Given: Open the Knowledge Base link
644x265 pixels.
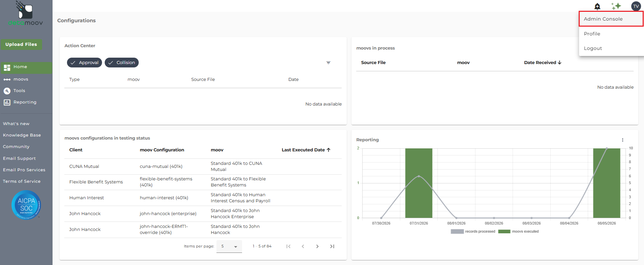Looking at the screenshot, I should (22, 135).
